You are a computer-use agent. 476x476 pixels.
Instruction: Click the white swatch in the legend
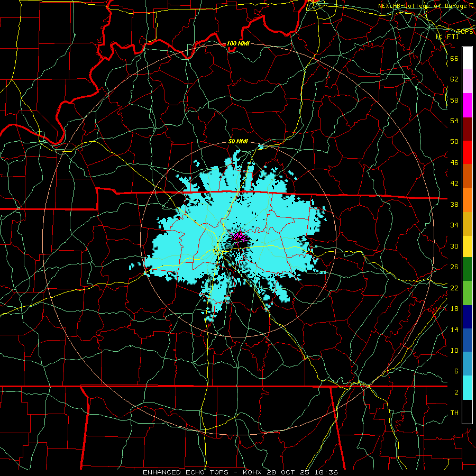pyautogui.click(x=467, y=58)
